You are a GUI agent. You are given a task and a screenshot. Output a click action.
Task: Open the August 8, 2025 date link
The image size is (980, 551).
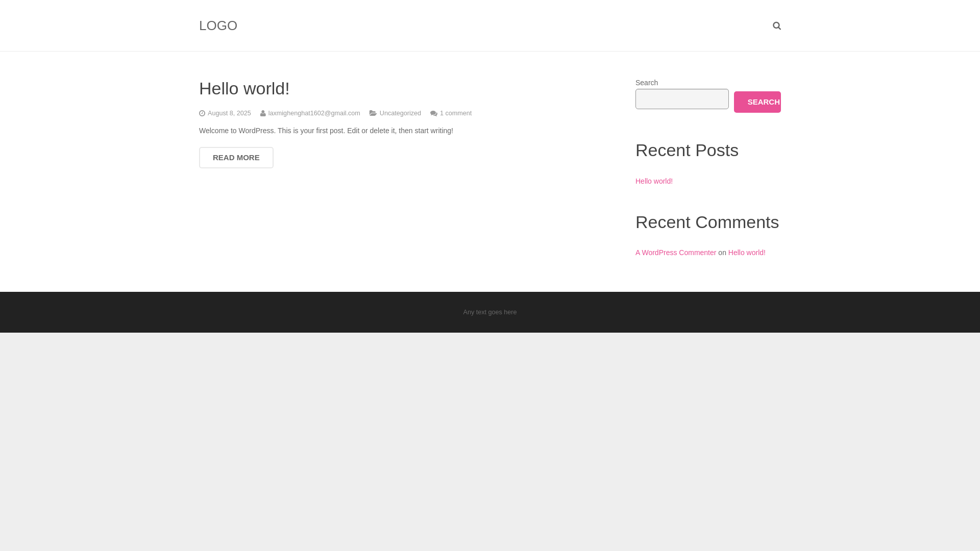pyautogui.click(x=229, y=113)
